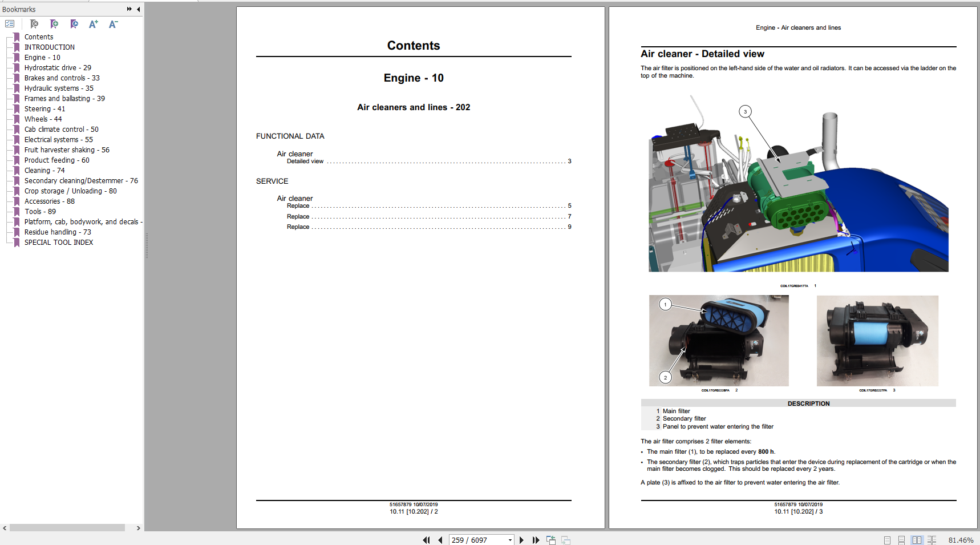Image resolution: width=980 pixels, height=545 pixels.
Task: Go to the first page
Action: [426, 540]
